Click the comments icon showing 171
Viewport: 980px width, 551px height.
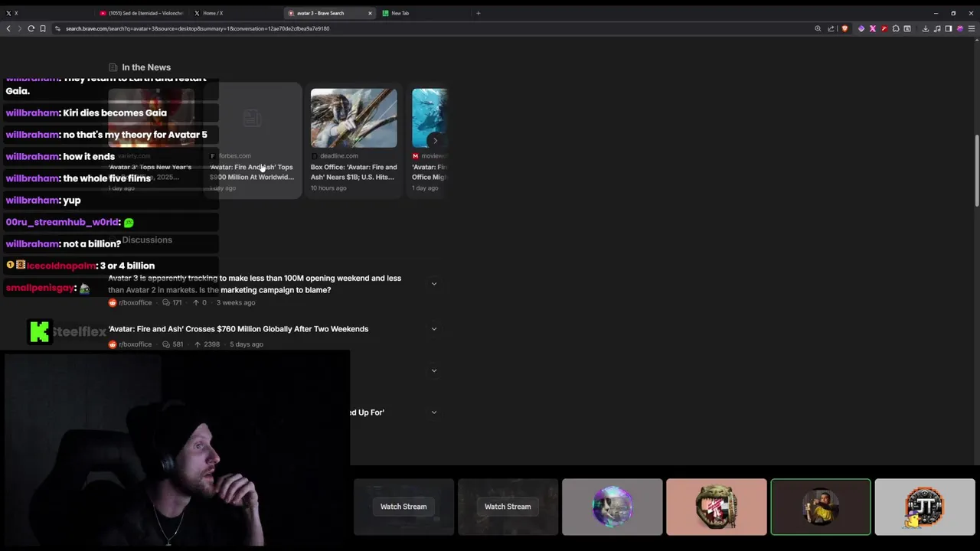coord(166,302)
